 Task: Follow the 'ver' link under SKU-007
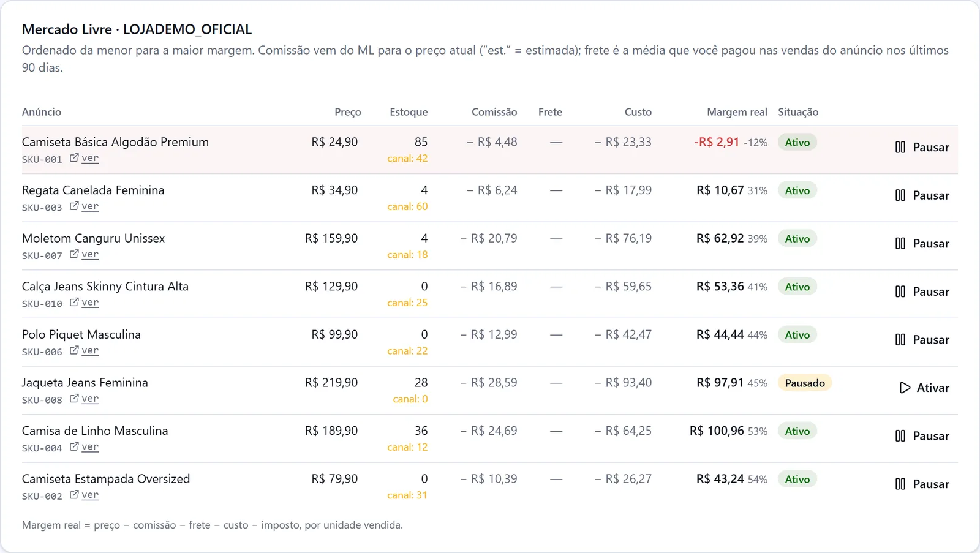[90, 254]
